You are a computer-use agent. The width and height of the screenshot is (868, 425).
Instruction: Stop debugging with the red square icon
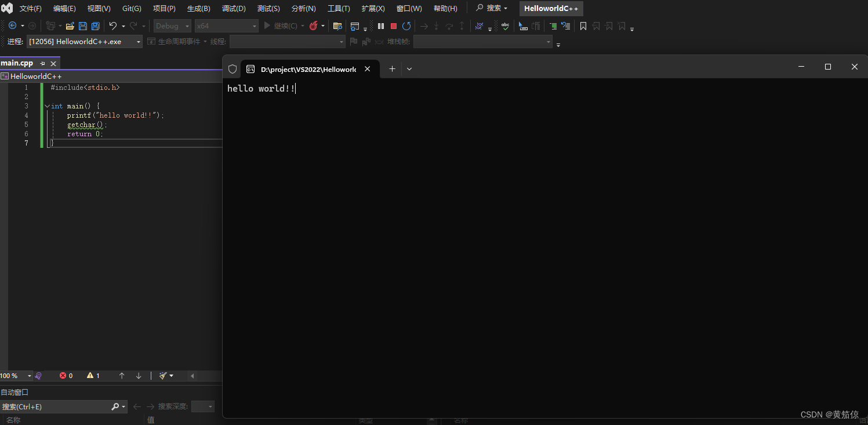[394, 26]
